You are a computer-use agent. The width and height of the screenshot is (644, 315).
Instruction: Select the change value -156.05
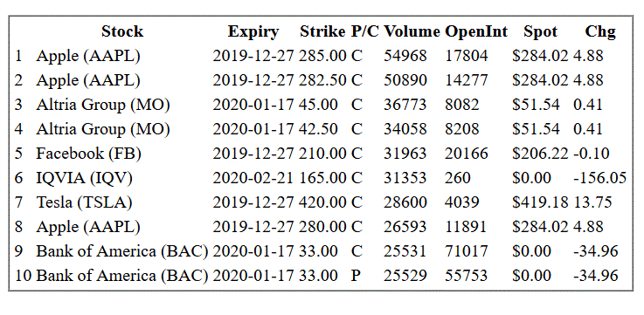point(600,178)
